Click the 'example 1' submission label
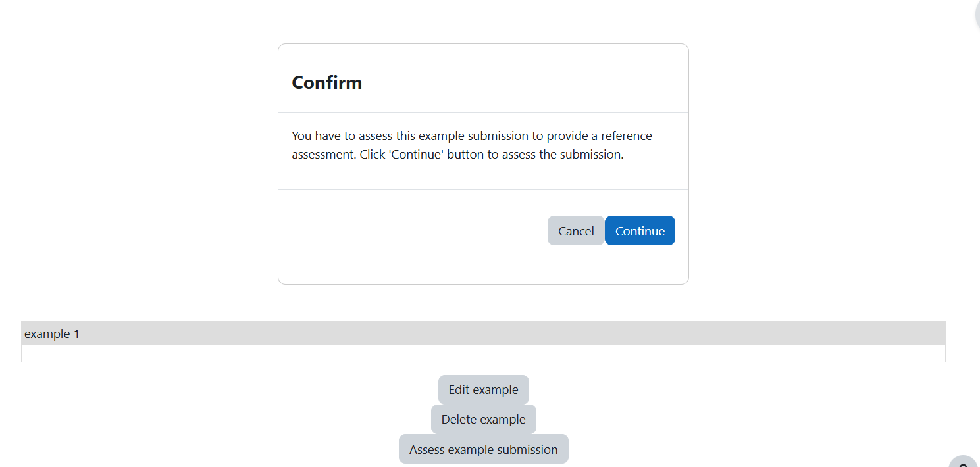 click(52, 333)
